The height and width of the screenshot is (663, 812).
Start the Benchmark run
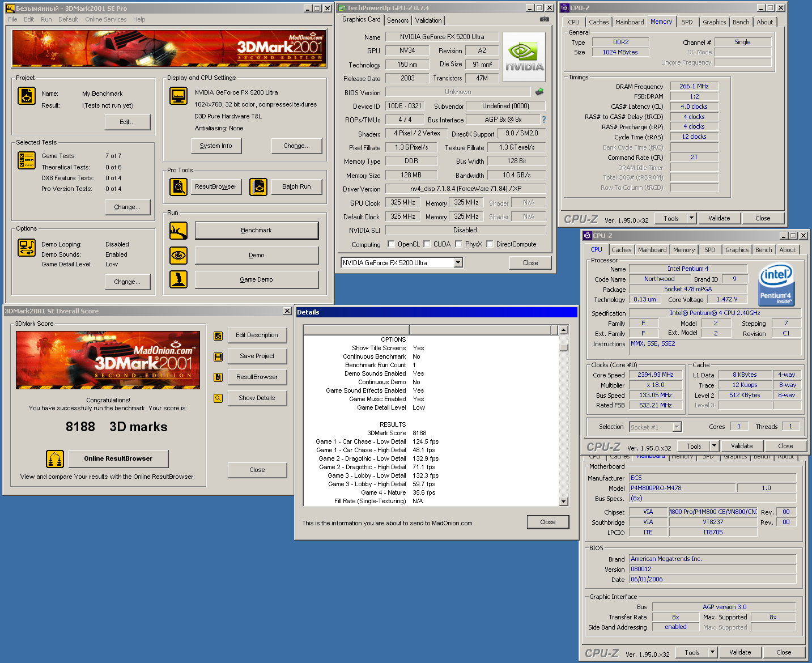point(257,231)
